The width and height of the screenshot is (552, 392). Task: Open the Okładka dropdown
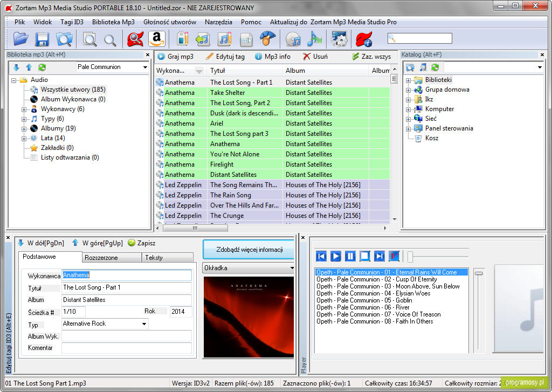(x=292, y=268)
